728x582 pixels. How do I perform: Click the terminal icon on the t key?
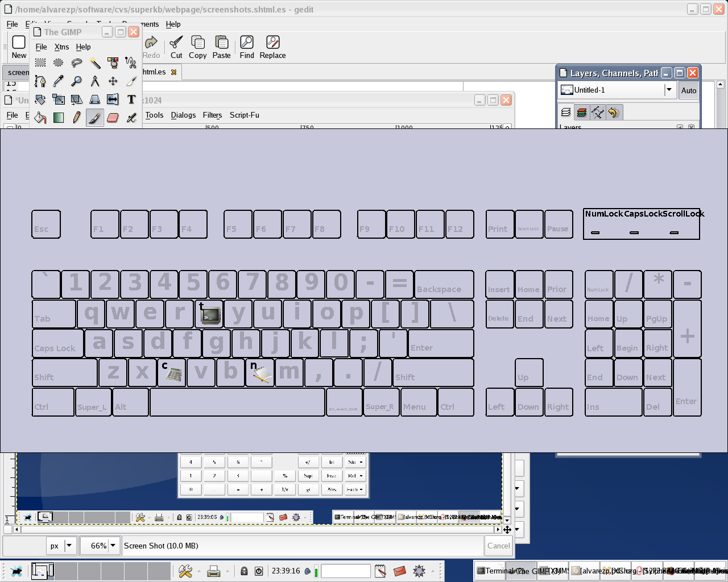coord(210,315)
